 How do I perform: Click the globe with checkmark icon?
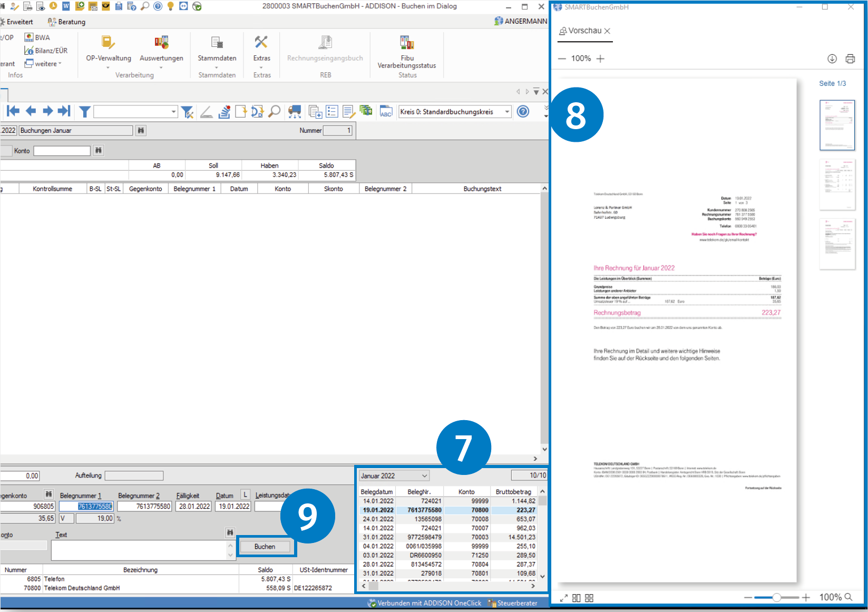(x=197, y=6)
